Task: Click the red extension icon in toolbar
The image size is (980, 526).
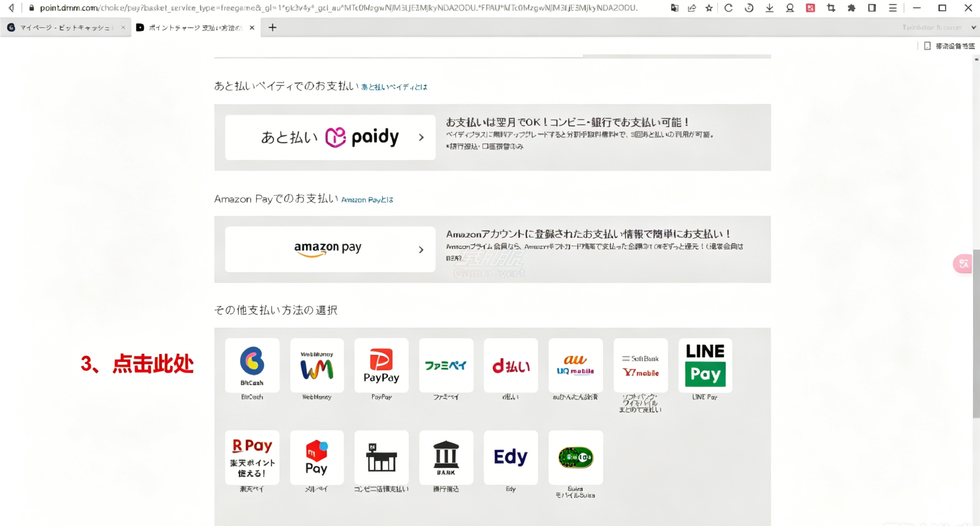Action: pyautogui.click(x=810, y=8)
